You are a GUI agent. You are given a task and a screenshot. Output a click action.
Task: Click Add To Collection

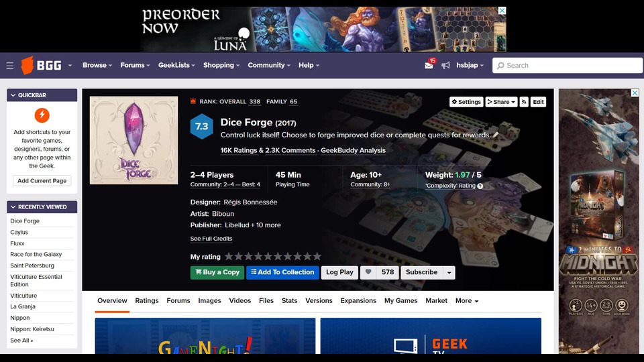point(282,273)
